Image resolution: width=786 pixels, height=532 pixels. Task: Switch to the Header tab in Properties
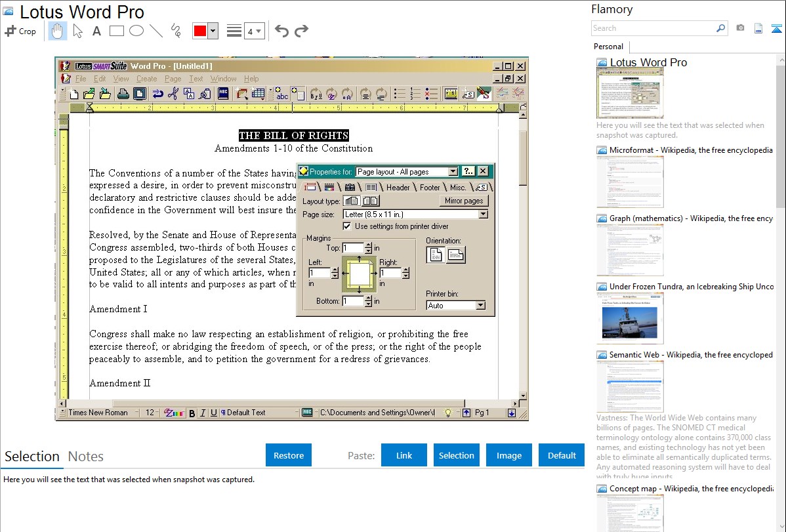click(x=398, y=187)
